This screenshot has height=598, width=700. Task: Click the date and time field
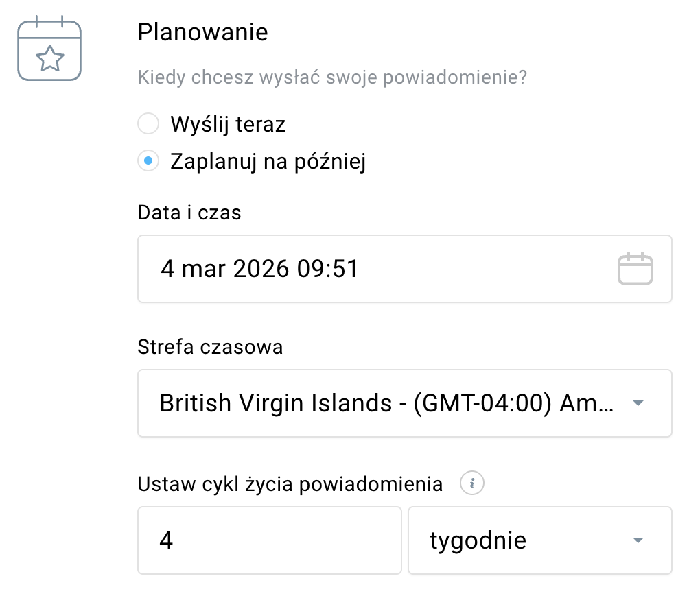tap(343, 268)
